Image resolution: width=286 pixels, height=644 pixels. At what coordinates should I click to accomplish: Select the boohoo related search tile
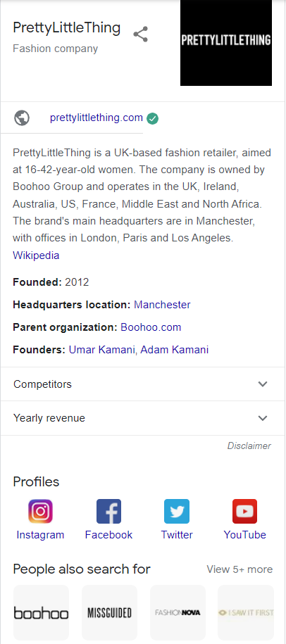click(x=41, y=612)
